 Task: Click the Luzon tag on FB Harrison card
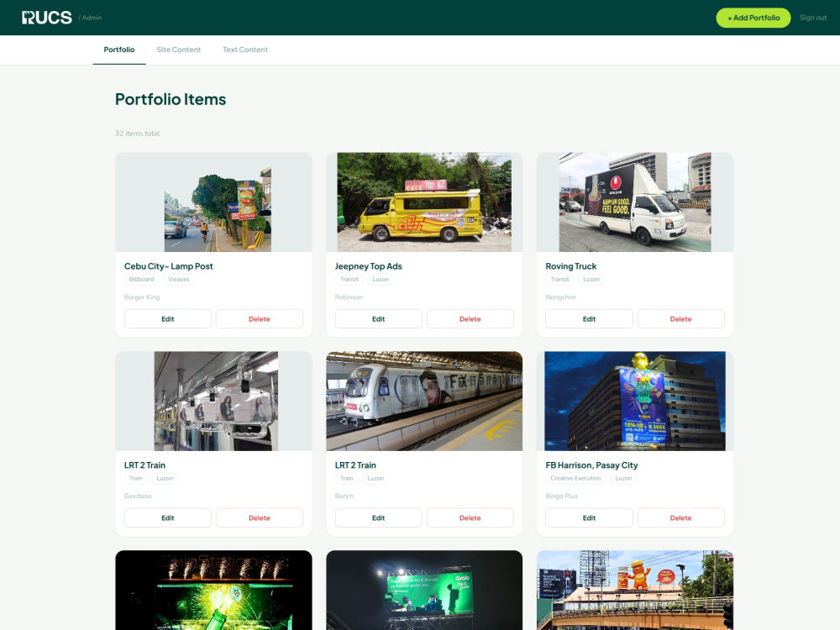tap(623, 479)
